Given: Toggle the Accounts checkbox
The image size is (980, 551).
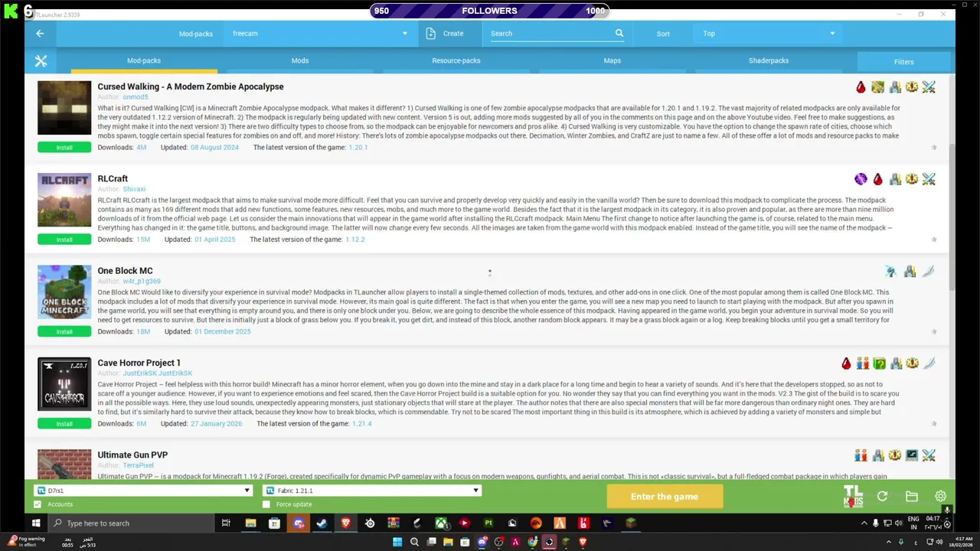Looking at the screenshot, I should pyautogui.click(x=38, y=504).
